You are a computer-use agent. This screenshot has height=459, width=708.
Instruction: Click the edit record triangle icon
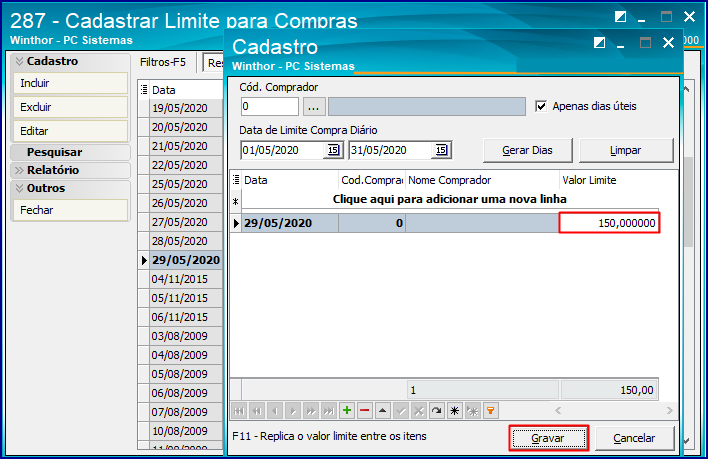click(382, 411)
